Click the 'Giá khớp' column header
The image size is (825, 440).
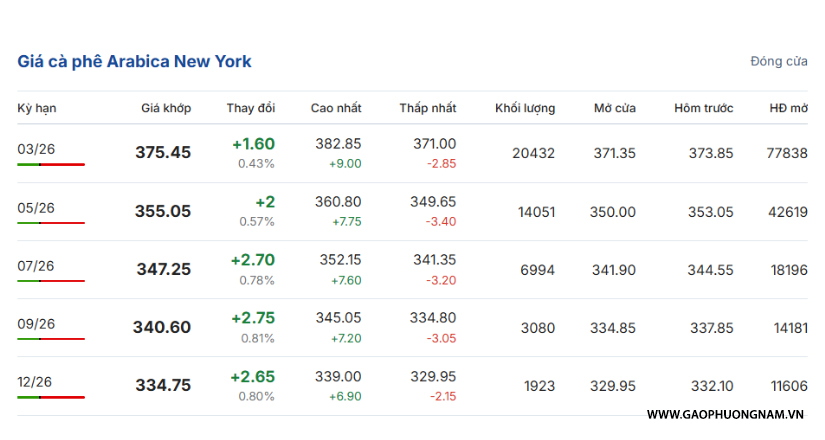coord(165,108)
